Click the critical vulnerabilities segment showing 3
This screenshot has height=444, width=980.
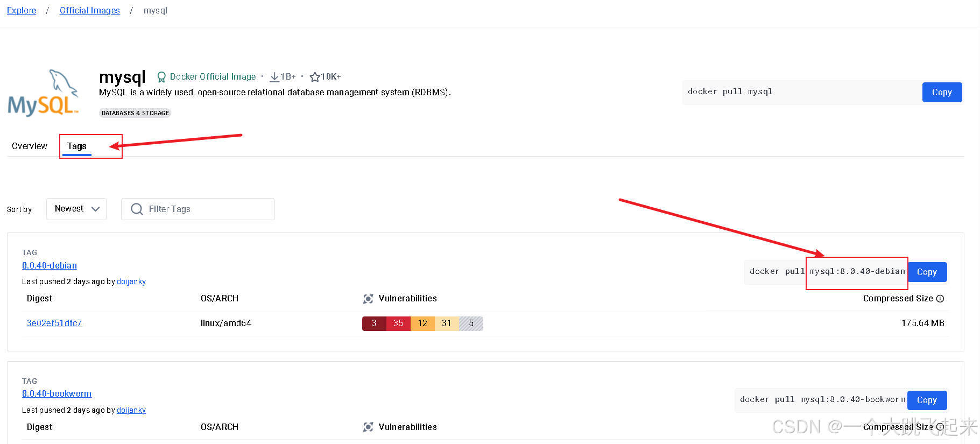(x=374, y=323)
